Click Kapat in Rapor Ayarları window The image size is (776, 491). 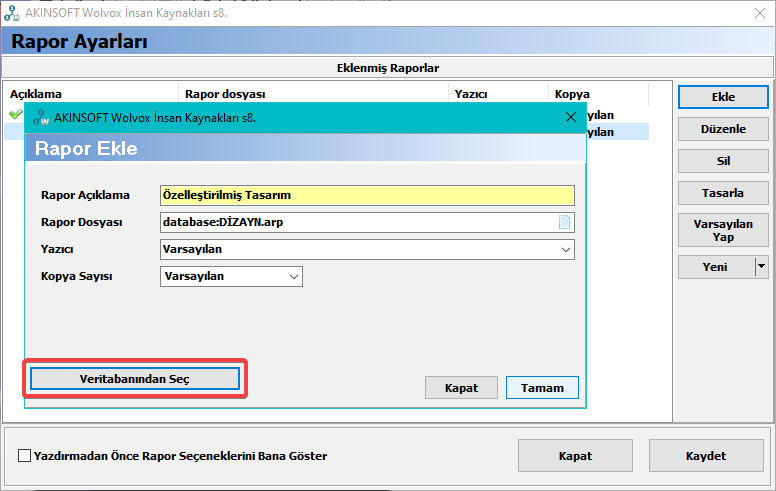[575, 456]
